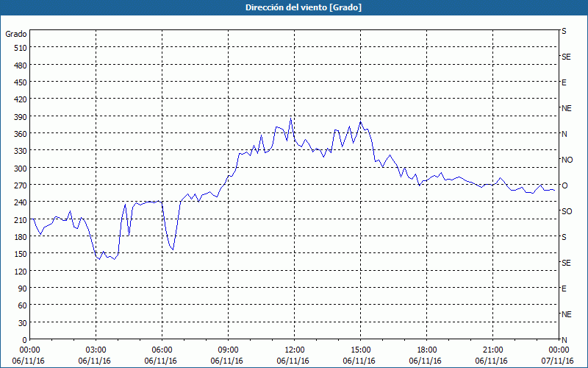Select the SE compass label level with 480
Viewport: 588px width, 368px height.
pyautogui.click(x=566, y=57)
